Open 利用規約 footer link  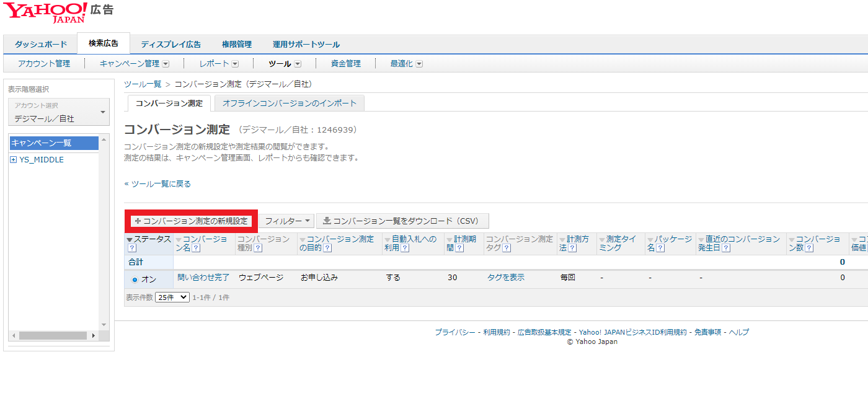click(x=497, y=332)
